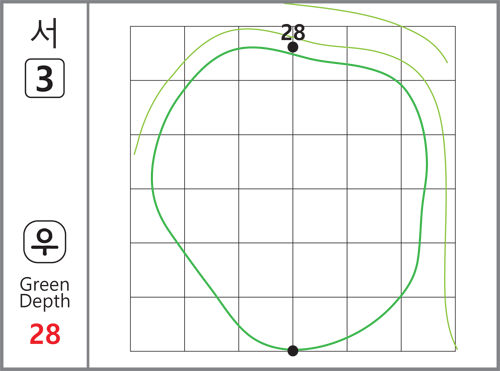The height and width of the screenshot is (371, 500).
Task: Click the black dot at top of green
Action: point(293,47)
